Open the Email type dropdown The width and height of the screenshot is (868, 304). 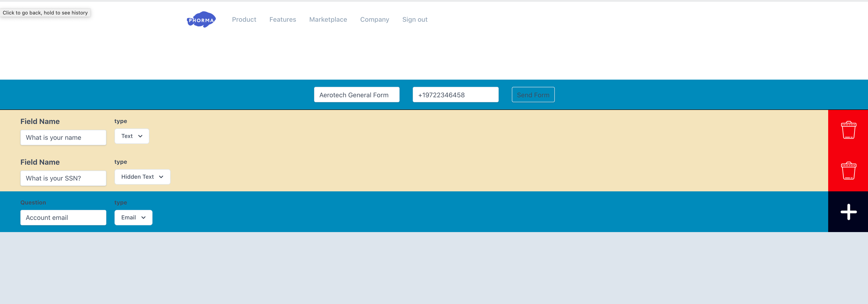[x=133, y=217]
